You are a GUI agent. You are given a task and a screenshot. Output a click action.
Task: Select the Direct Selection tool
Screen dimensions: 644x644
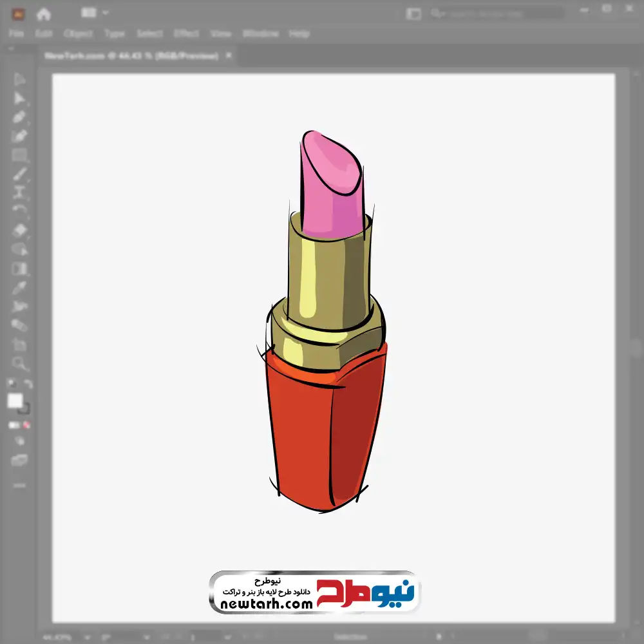[19, 99]
